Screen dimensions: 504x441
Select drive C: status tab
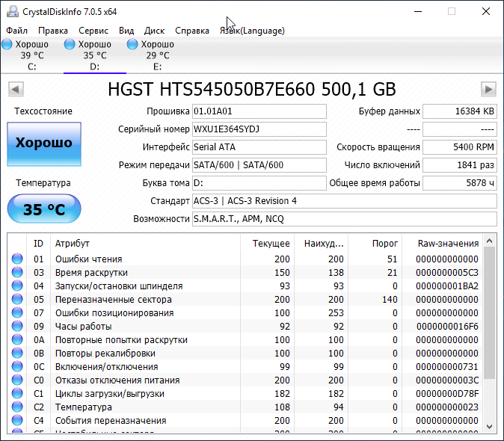pos(32,55)
